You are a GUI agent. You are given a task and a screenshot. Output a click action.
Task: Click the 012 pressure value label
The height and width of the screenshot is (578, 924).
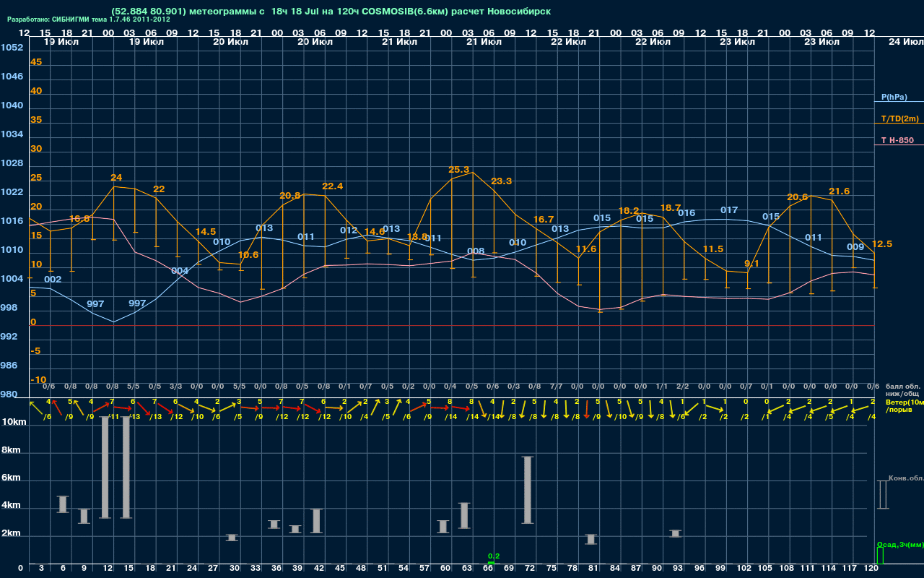pyautogui.click(x=349, y=231)
